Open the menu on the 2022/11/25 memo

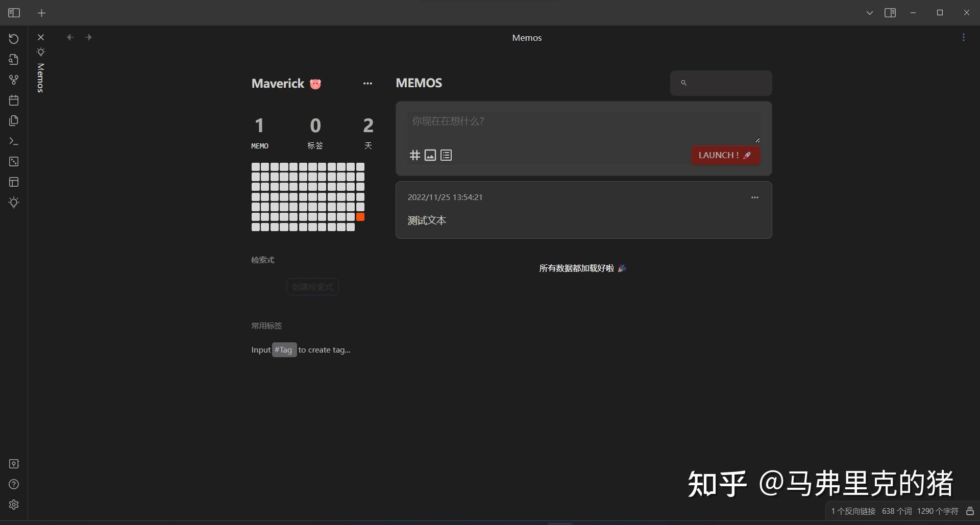point(755,197)
